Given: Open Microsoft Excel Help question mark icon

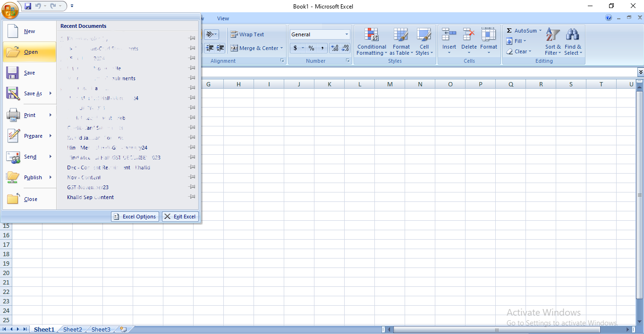Looking at the screenshot, I should [x=609, y=18].
